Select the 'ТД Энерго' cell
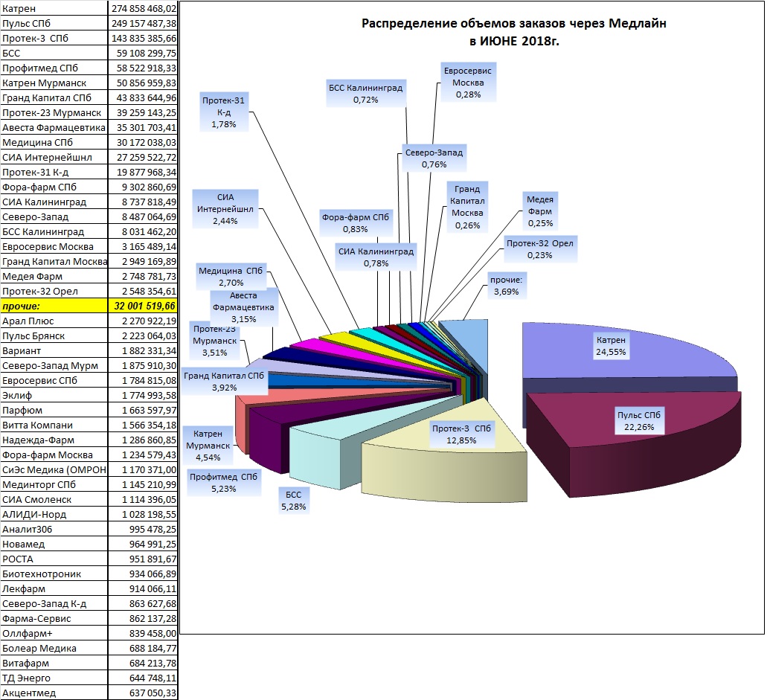This screenshot has width=770, height=700. (x=54, y=678)
